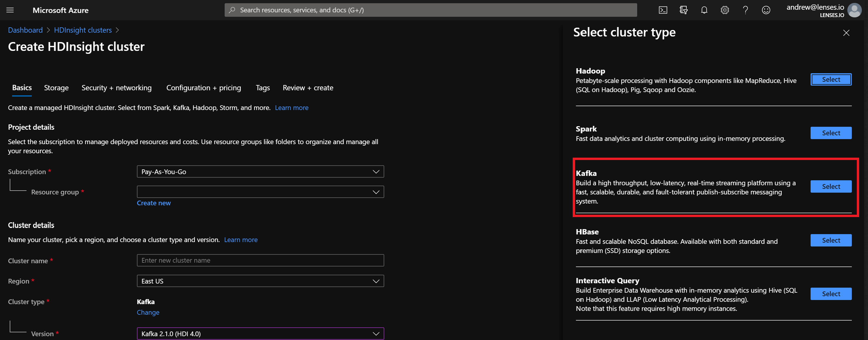Open Learn more link for managed cluster
Image resolution: width=868 pixels, height=340 pixels.
(291, 108)
